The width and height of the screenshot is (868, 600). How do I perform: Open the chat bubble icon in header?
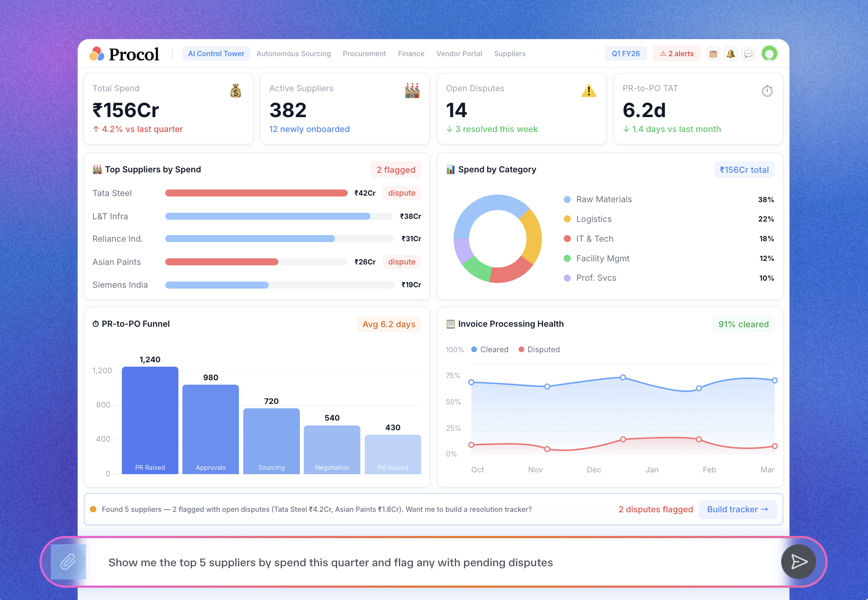(x=748, y=54)
